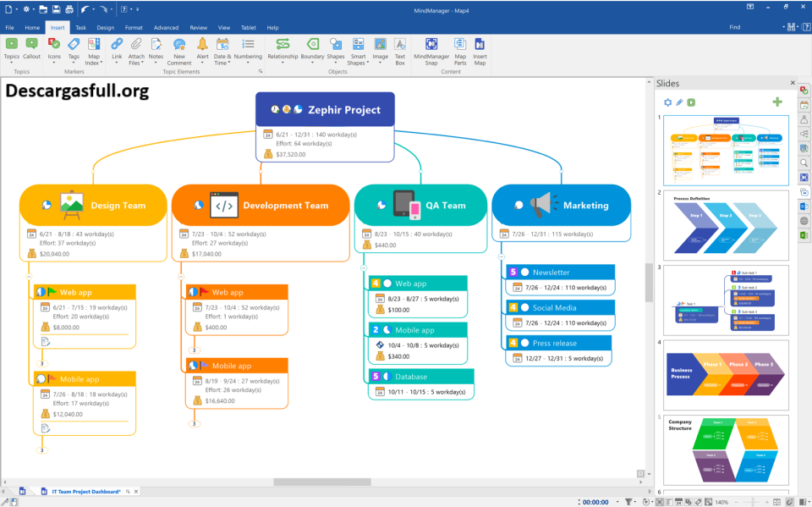Switch to the Design ribbon tab

tap(105, 27)
